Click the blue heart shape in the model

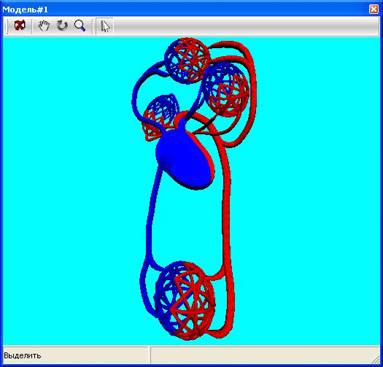[185, 160]
